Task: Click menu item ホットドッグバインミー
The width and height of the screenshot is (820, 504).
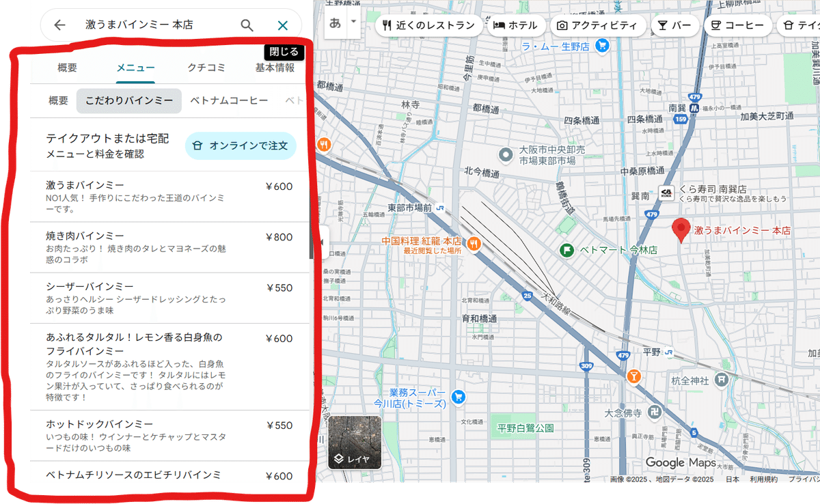Action: pos(169,435)
